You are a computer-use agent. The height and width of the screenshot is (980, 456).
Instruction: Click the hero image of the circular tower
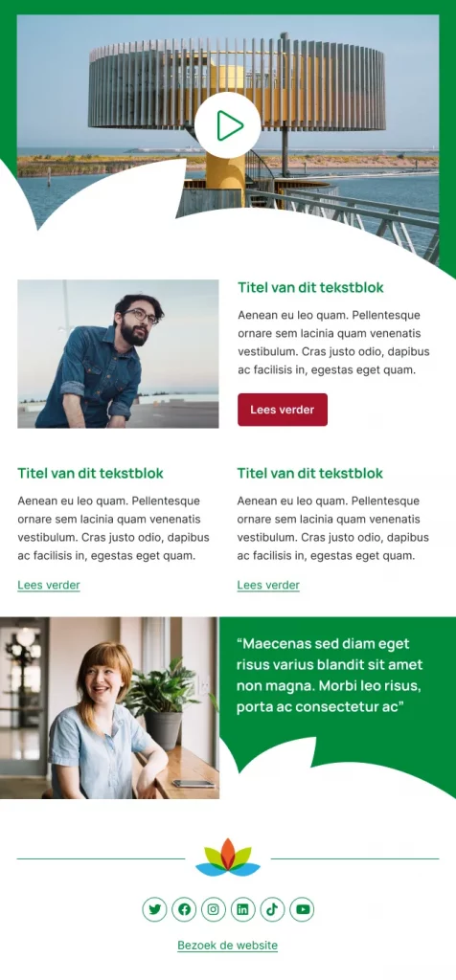[x=228, y=125]
